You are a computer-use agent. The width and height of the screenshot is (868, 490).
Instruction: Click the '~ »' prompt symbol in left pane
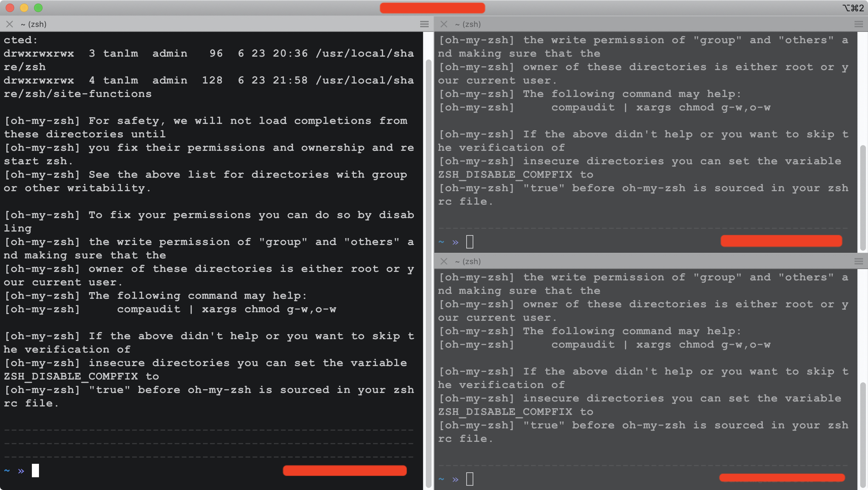(x=14, y=471)
